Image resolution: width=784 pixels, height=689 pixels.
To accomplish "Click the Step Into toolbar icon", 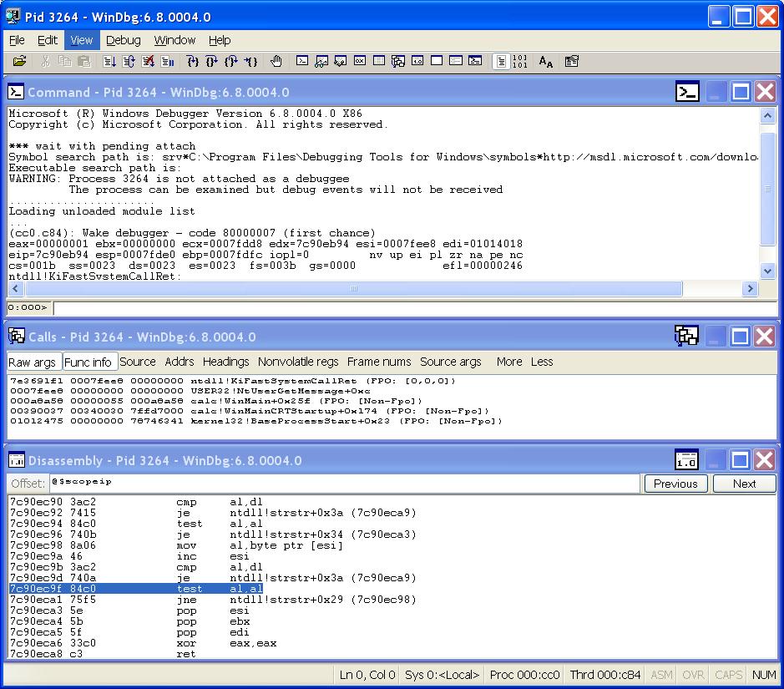I will click(x=193, y=62).
